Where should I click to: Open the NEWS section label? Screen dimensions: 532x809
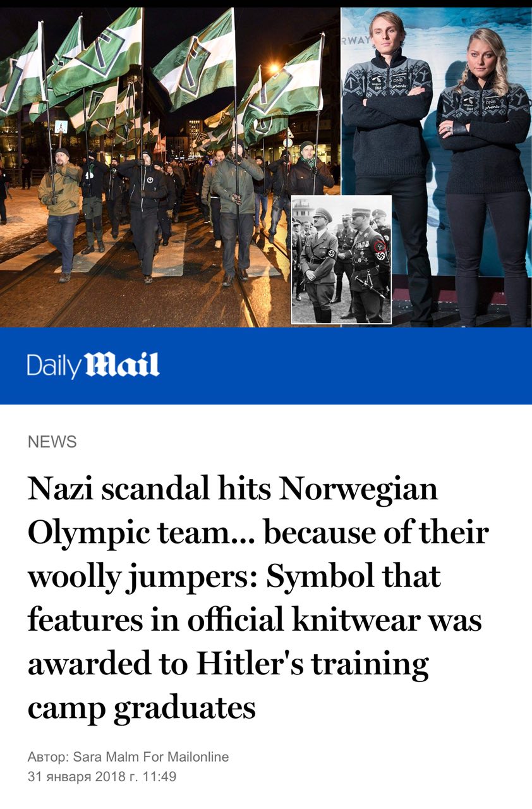[x=52, y=442]
